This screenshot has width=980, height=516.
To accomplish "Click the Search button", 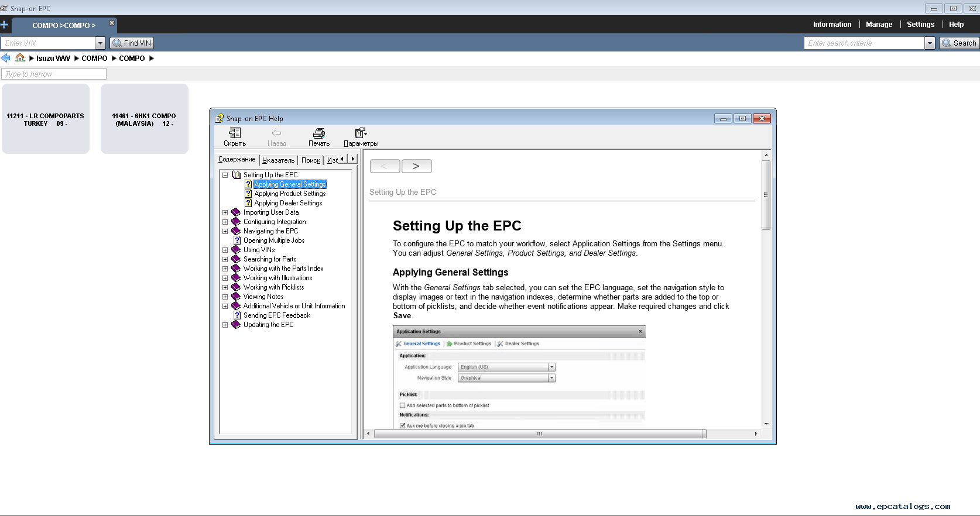I will [959, 43].
